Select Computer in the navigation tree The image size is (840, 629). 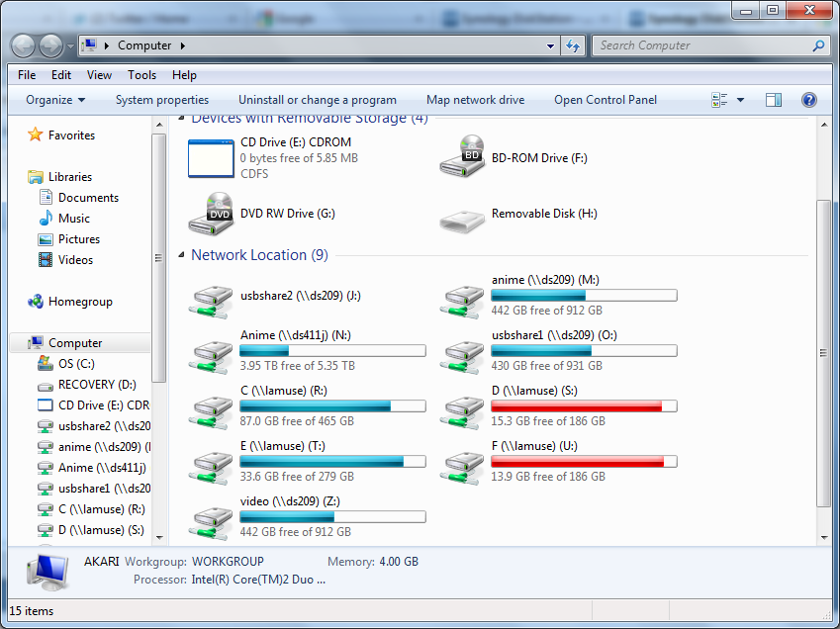coord(75,342)
